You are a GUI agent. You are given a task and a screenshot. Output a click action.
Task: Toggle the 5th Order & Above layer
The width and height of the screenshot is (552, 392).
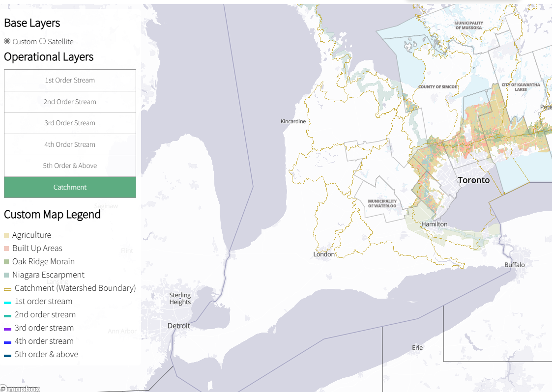70,166
